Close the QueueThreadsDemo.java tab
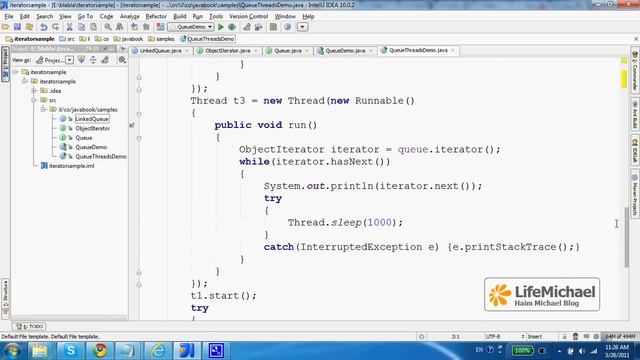640x360 pixels. (x=453, y=50)
